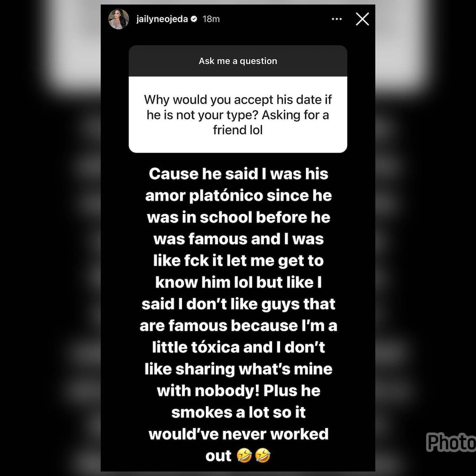Viewport: 476px width, 476px height.
Task: Tap the Ask me a question header
Action: 238,61
